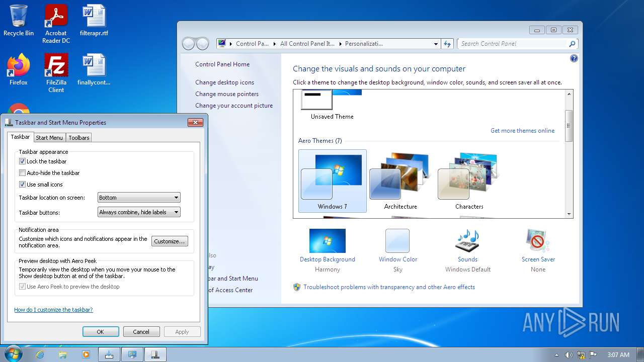Image resolution: width=644 pixels, height=362 pixels.
Task: Show hidden tray icons arrow
Action: pos(556,354)
